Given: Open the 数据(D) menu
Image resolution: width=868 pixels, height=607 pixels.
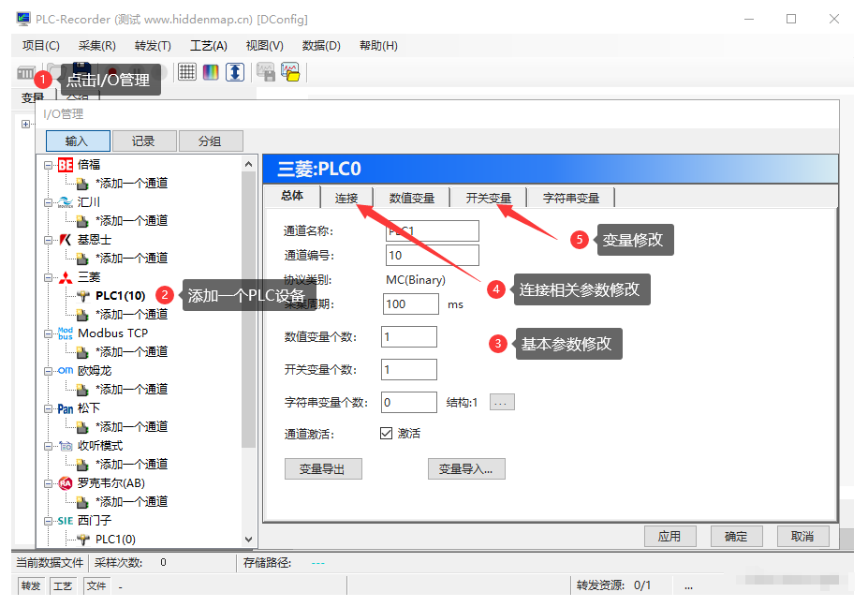Looking at the screenshot, I should 321,45.
